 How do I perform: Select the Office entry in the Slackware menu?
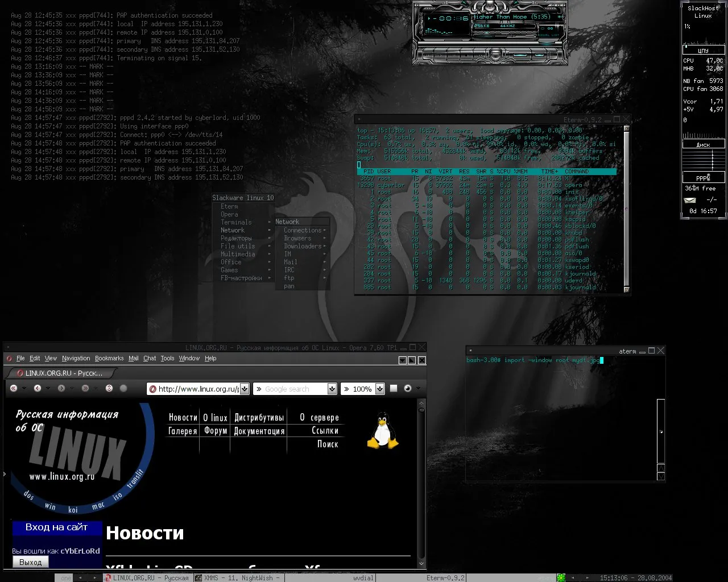243,262
